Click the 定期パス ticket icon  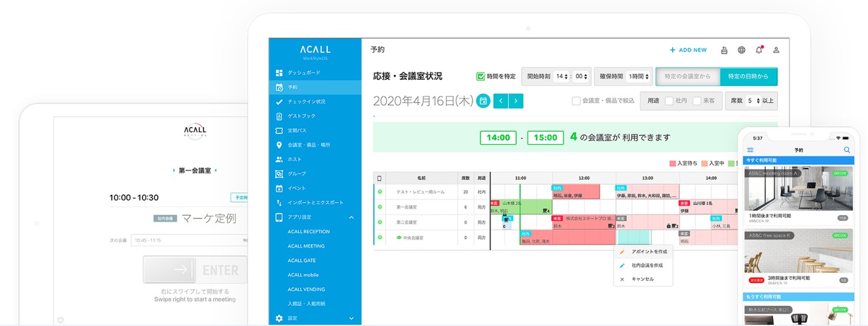[x=280, y=131]
